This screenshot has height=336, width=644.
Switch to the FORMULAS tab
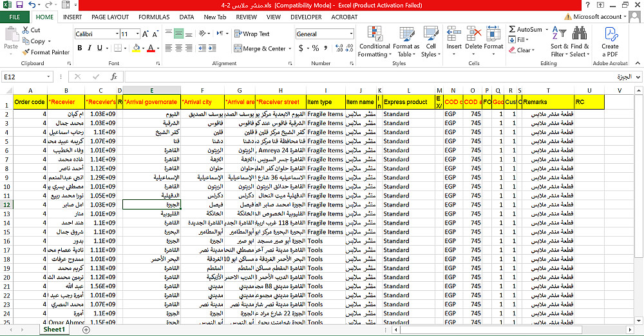tap(154, 17)
